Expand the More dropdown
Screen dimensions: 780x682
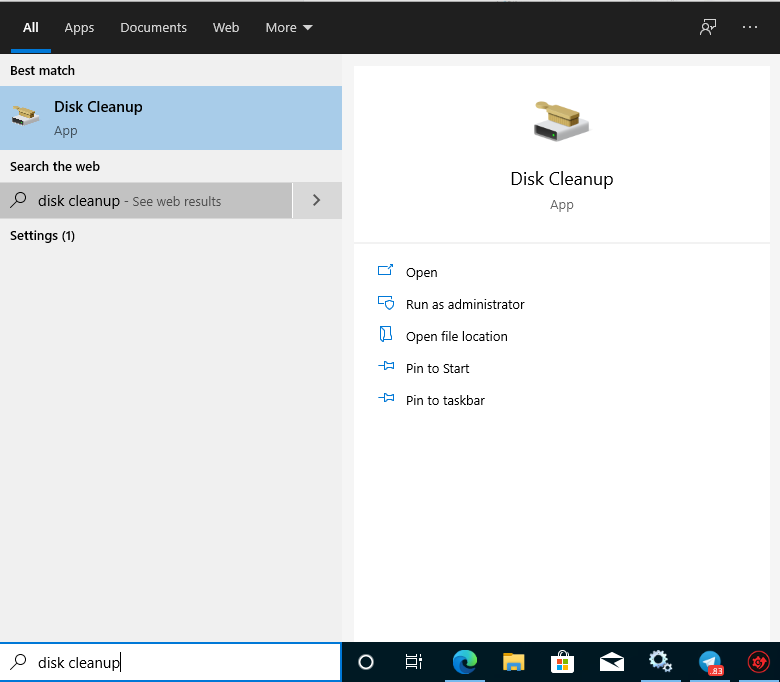pyautogui.click(x=289, y=27)
